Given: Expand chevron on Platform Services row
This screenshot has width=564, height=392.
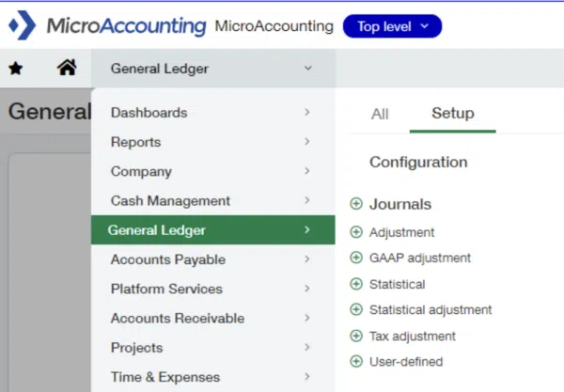Looking at the screenshot, I should (x=306, y=289).
